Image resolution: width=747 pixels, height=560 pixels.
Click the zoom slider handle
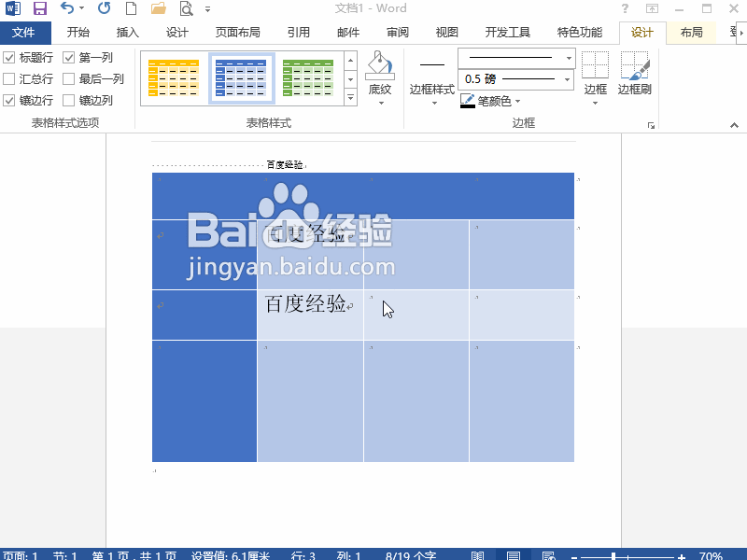point(613,556)
